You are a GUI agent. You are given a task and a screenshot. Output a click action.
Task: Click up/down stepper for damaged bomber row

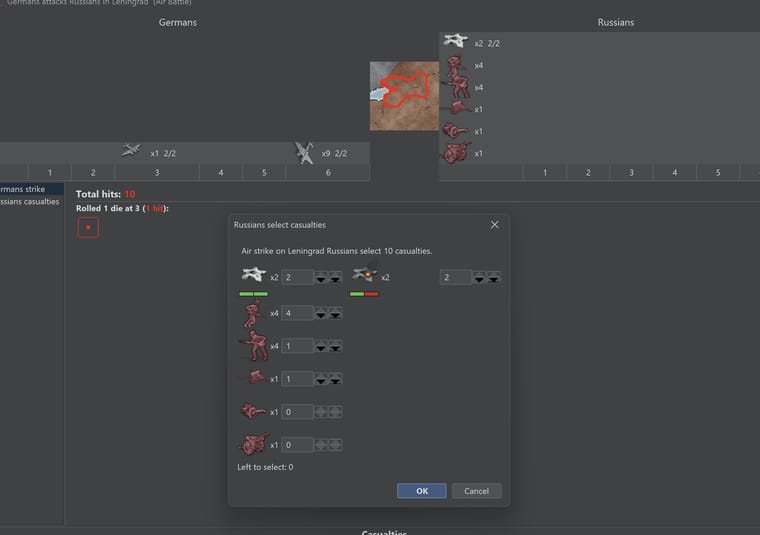coord(479,277)
